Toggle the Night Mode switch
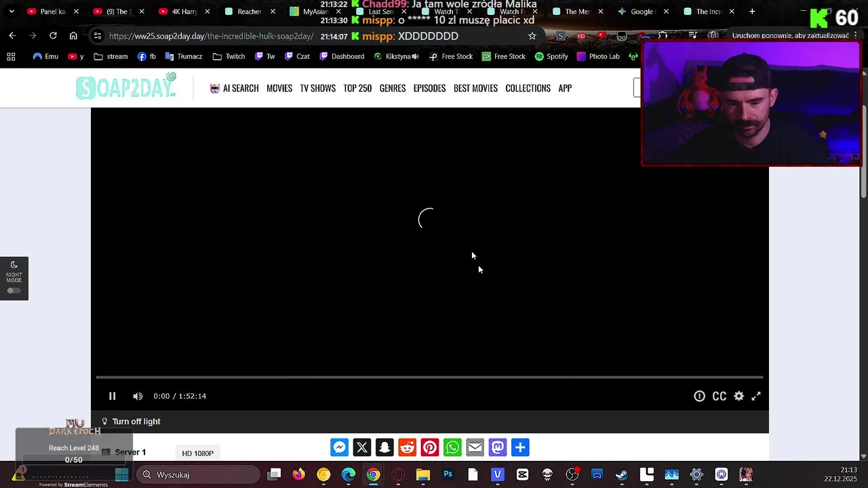 pyautogui.click(x=14, y=291)
